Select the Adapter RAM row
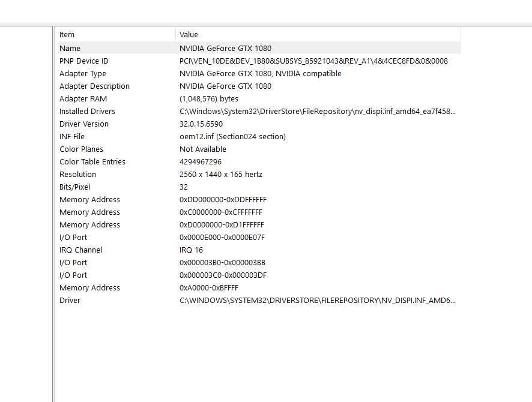 [259, 98]
